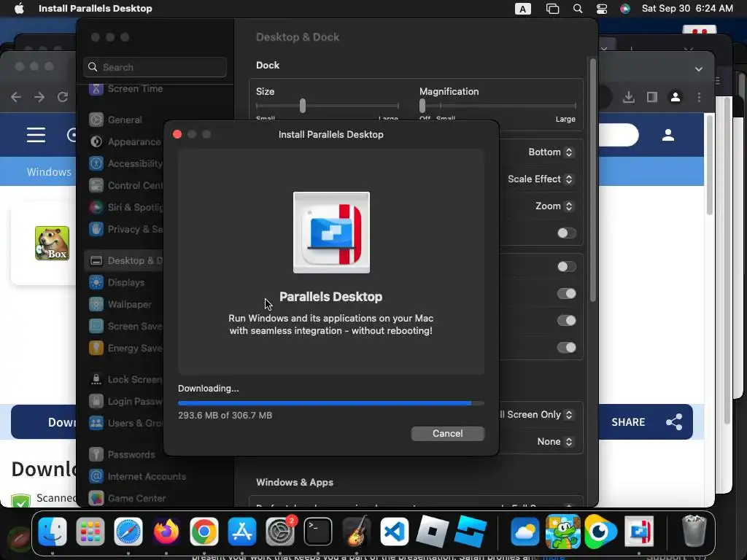The width and height of the screenshot is (747, 560).
Task: Launch Google Chrome from the Dock
Action: point(204,532)
